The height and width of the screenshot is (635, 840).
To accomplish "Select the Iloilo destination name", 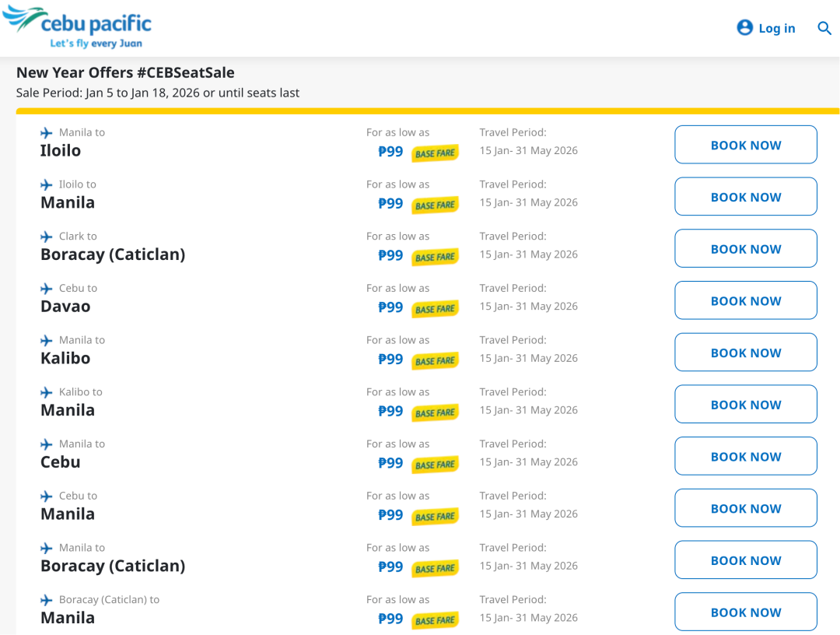I will point(61,150).
